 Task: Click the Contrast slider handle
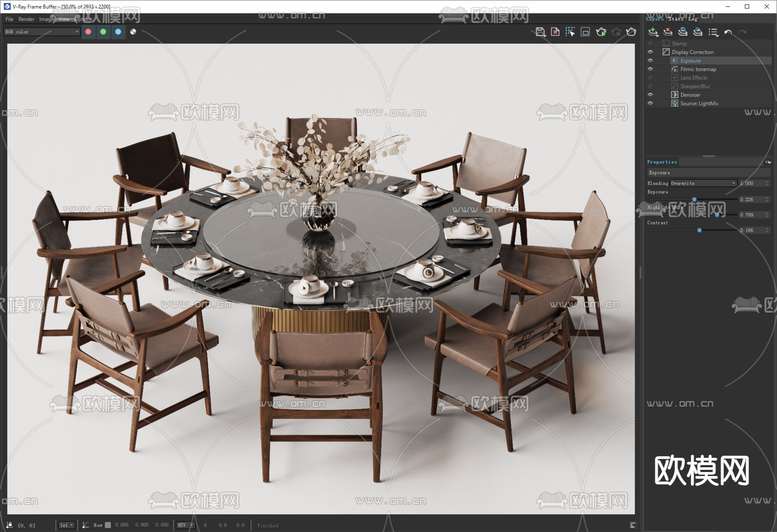[x=699, y=230]
